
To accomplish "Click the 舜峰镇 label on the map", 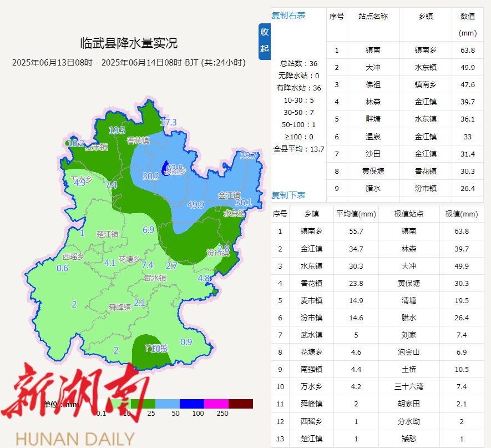I will pyautogui.click(x=119, y=306).
